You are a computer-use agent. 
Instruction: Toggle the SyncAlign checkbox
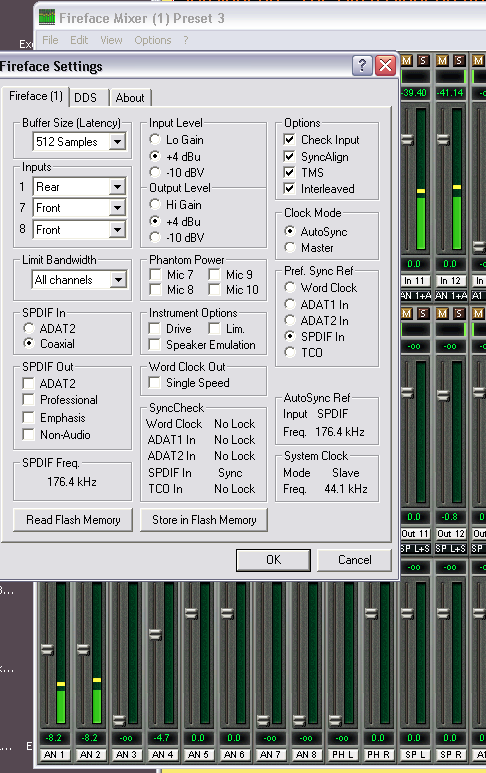(x=290, y=156)
